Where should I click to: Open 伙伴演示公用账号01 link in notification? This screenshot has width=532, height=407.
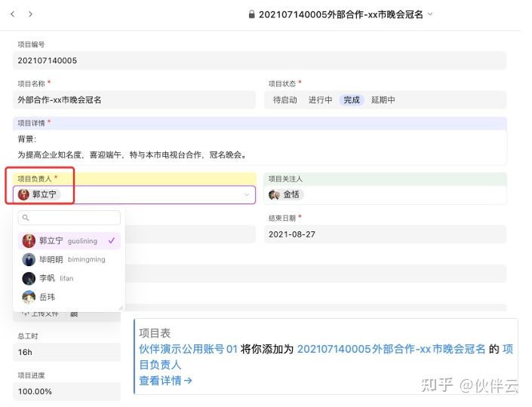189,349
